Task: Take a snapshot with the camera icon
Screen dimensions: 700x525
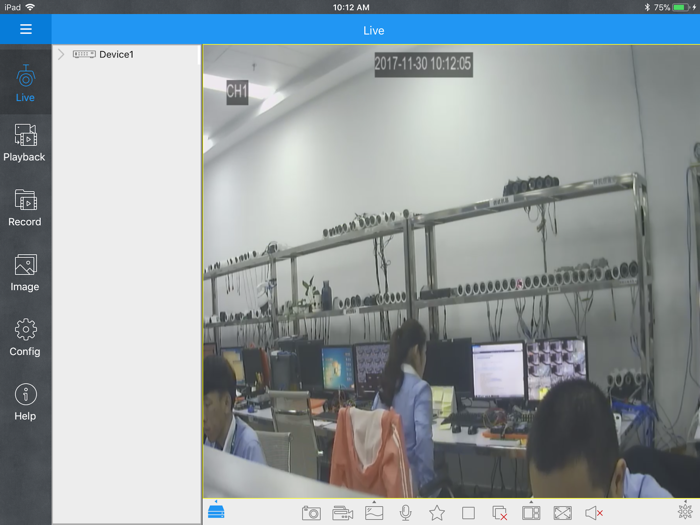Action: tap(311, 513)
